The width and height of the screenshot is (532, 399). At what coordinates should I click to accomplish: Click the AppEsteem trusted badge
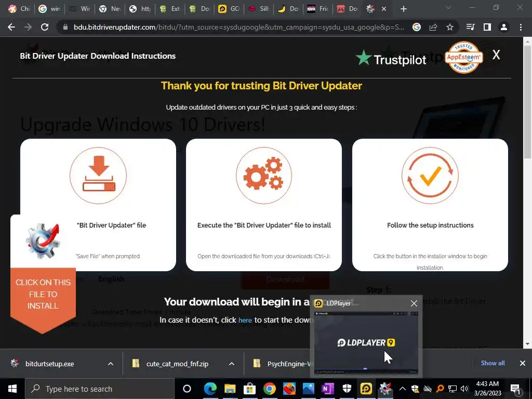point(463,57)
